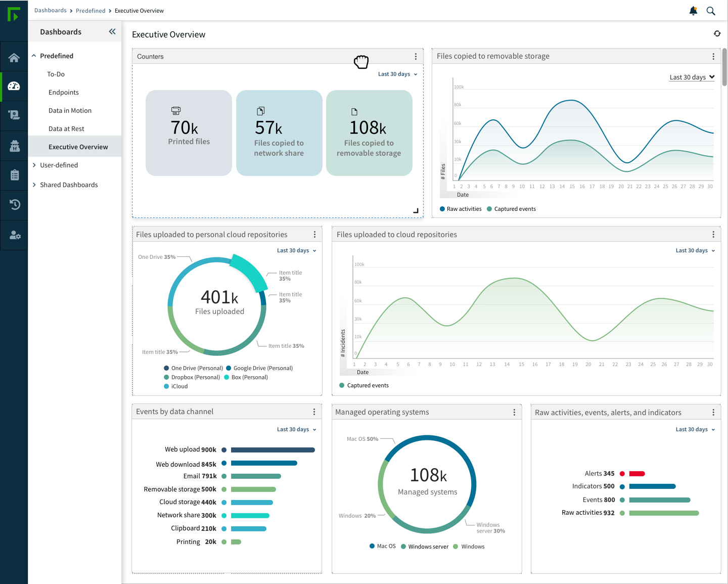Go to the Dashboards breadcrumb link

pos(51,11)
